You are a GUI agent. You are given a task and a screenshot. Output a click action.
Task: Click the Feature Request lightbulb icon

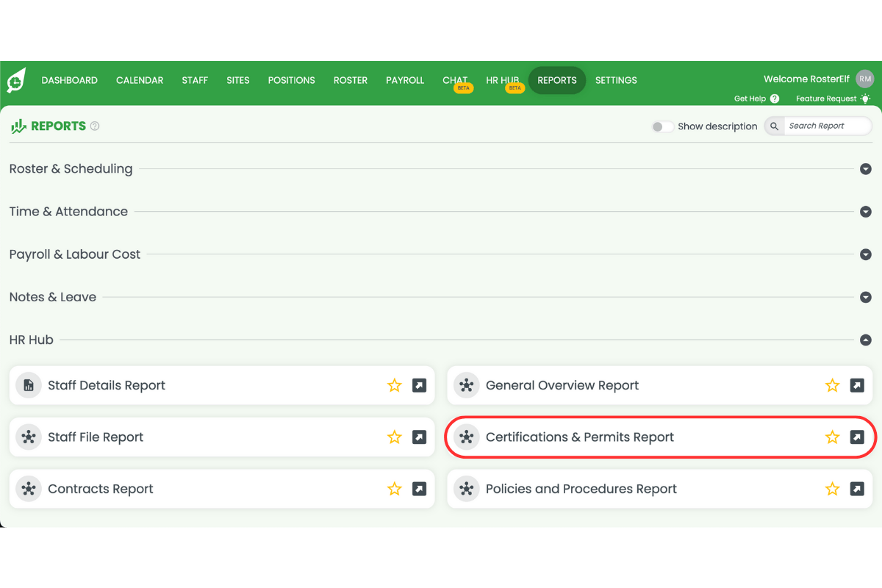pyautogui.click(x=866, y=98)
